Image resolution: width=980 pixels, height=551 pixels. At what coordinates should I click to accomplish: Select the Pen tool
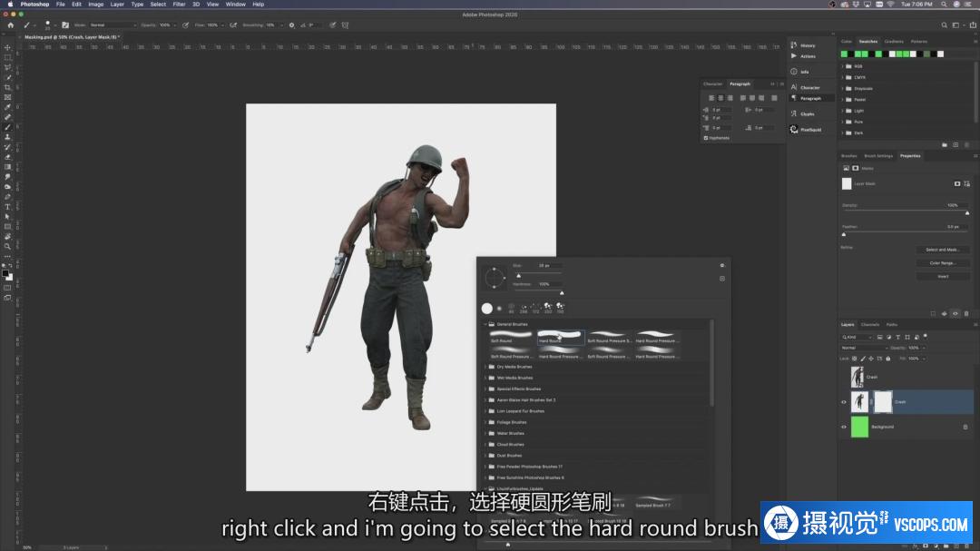coord(7,197)
